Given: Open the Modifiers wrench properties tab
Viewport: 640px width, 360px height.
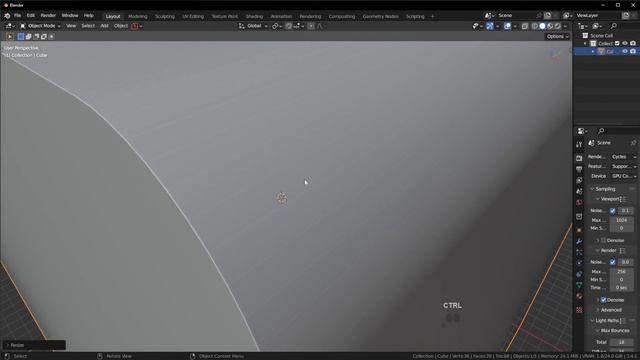Looking at the screenshot, I should pos(579,241).
